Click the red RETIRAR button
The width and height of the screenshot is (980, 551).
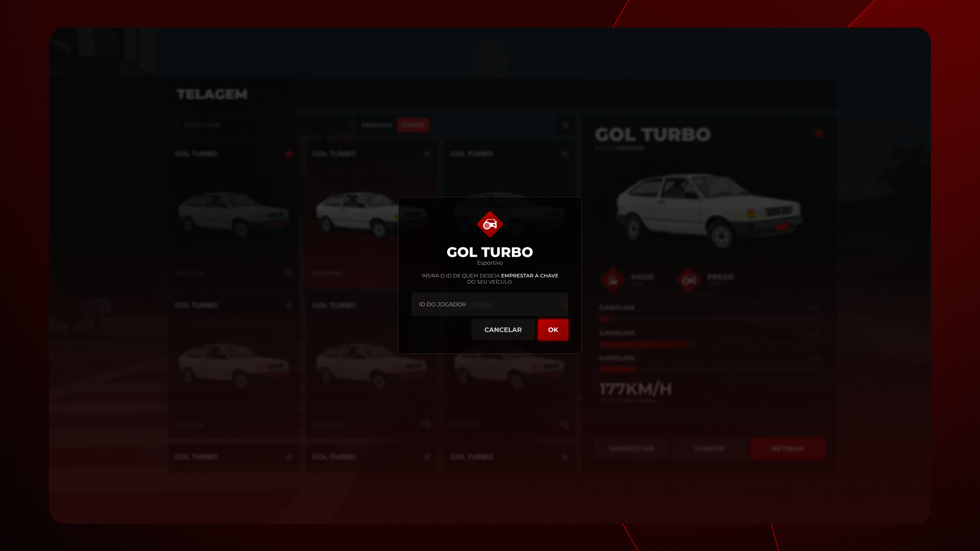(788, 448)
